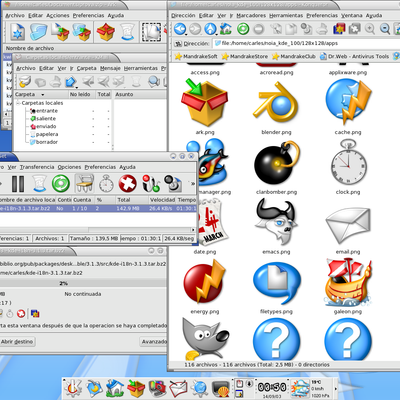The height and width of the screenshot is (400, 400).
Task: Select the galeon.png ship icon
Action: point(348,282)
